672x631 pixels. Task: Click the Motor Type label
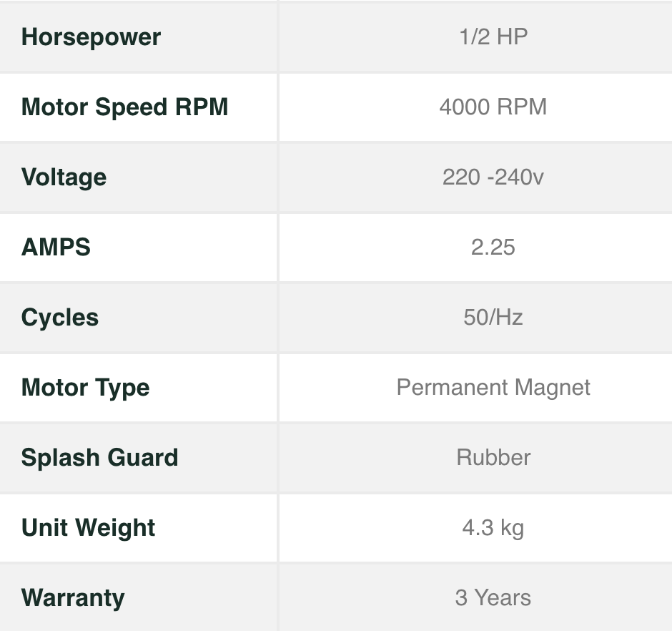[x=86, y=388]
